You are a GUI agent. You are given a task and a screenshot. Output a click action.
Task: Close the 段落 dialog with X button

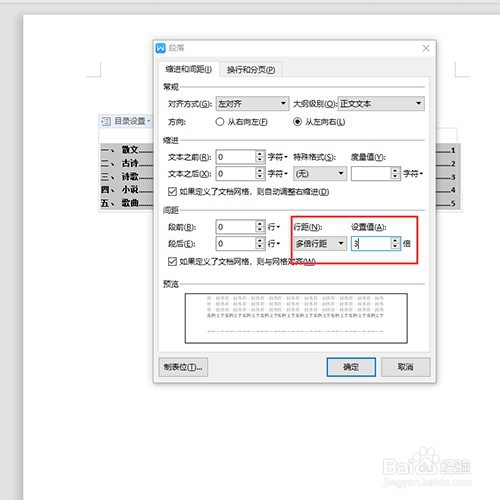[426, 48]
